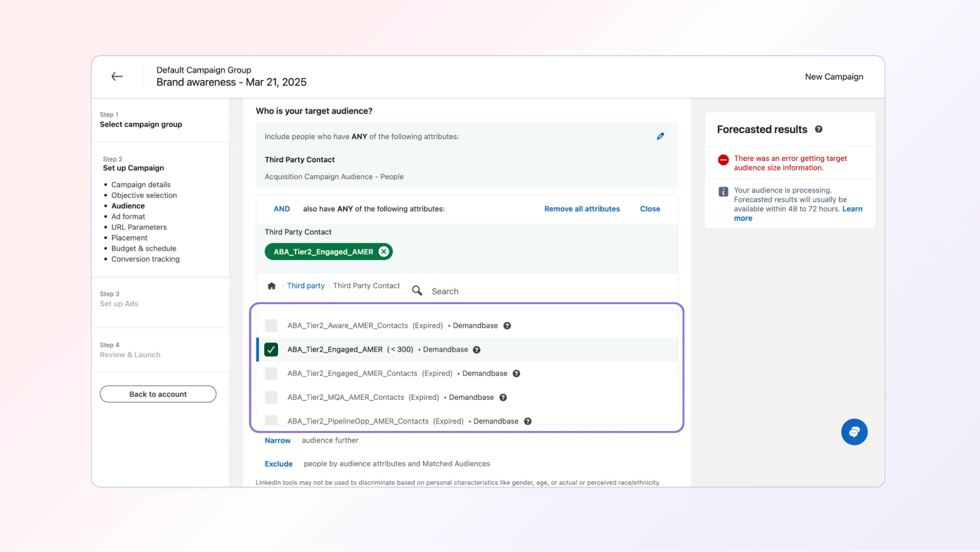The image size is (980, 552).
Task: Open Budget & schedule step section
Action: [x=144, y=248]
